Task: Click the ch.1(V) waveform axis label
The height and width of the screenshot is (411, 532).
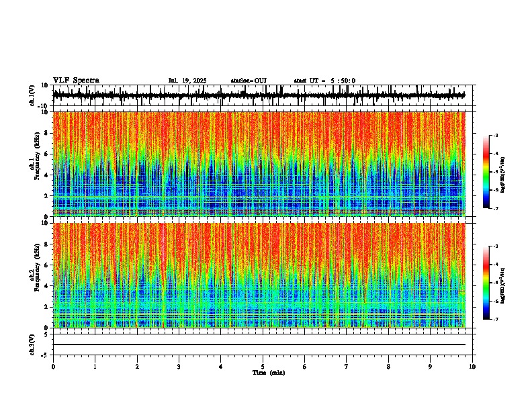Action: pyautogui.click(x=32, y=95)
